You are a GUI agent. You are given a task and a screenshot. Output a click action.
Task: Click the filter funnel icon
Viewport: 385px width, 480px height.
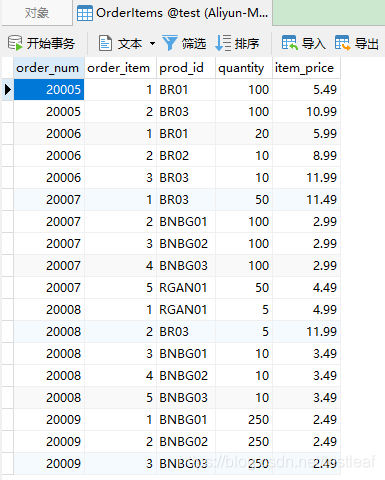click(170, 43)
